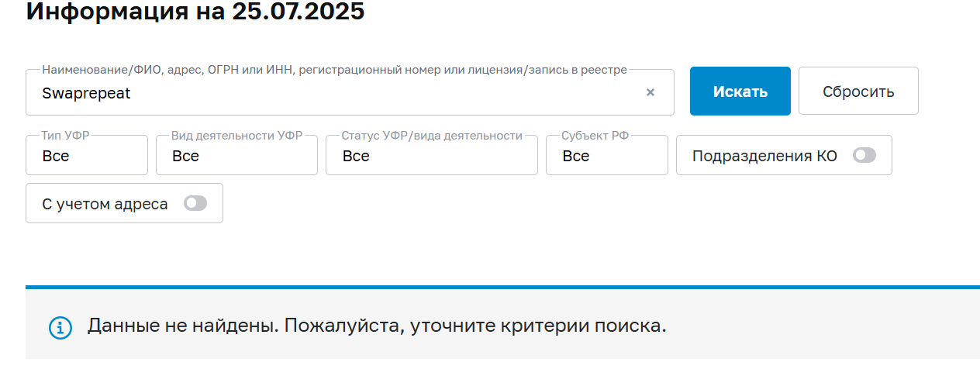Open the Статус УФР/вида деятельности dropdown

coord(431,156)
